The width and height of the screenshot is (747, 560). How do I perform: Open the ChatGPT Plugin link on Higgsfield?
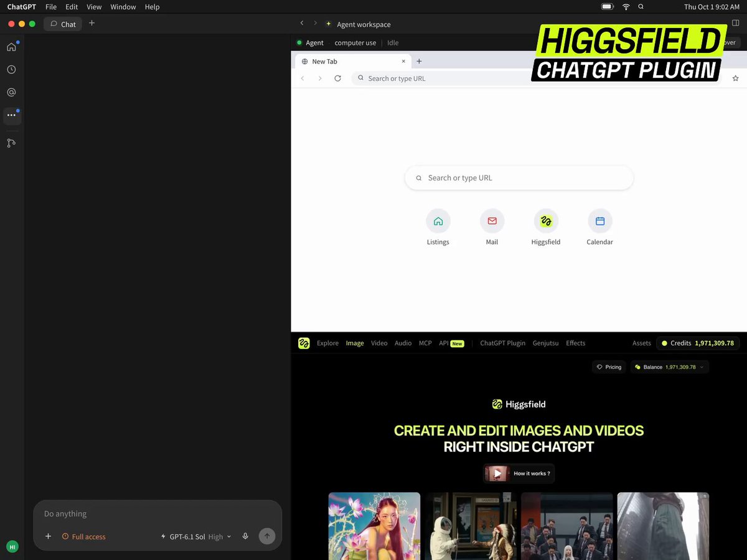[502, 343]
